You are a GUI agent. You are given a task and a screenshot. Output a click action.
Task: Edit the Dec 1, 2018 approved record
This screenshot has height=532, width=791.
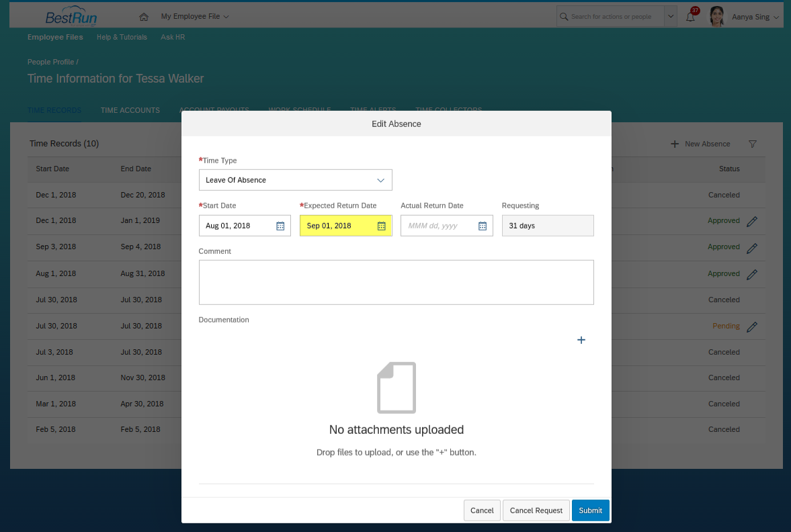point(751,222)
